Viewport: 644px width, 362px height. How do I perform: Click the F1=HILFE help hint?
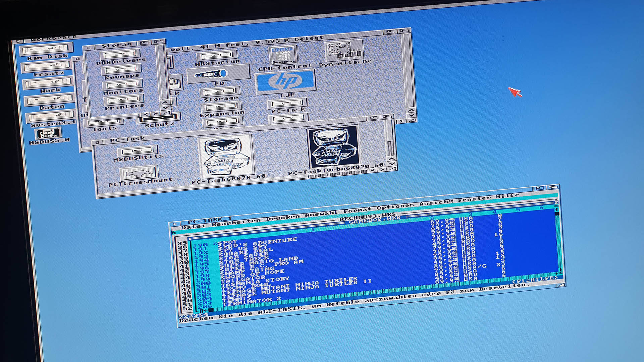click(x=535, y=280)
